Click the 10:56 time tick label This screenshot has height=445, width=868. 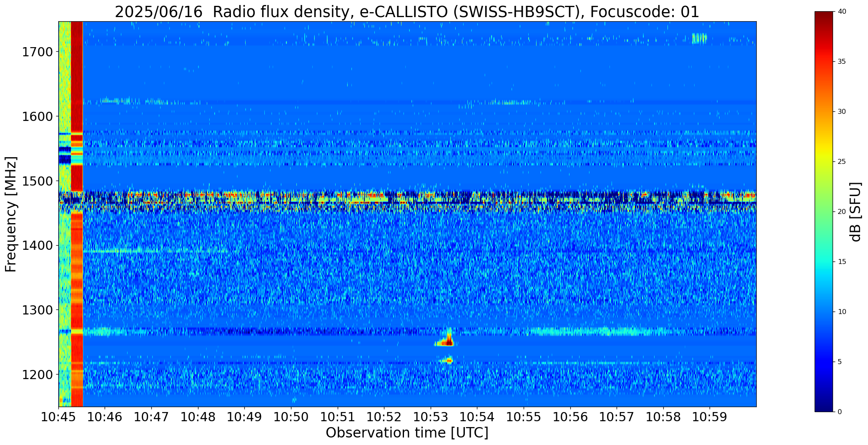click(570, 417)
